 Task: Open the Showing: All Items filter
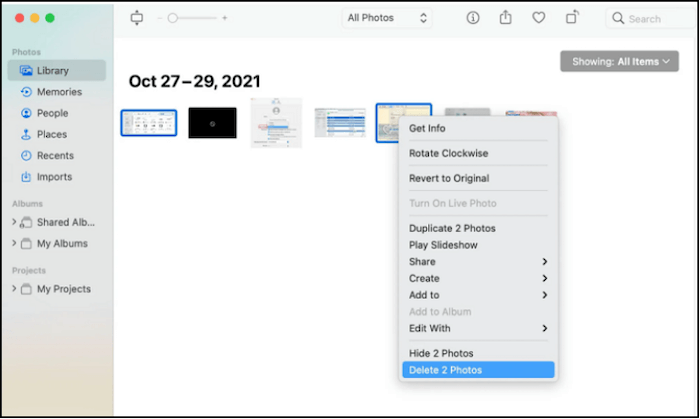[x=619, y=62]
